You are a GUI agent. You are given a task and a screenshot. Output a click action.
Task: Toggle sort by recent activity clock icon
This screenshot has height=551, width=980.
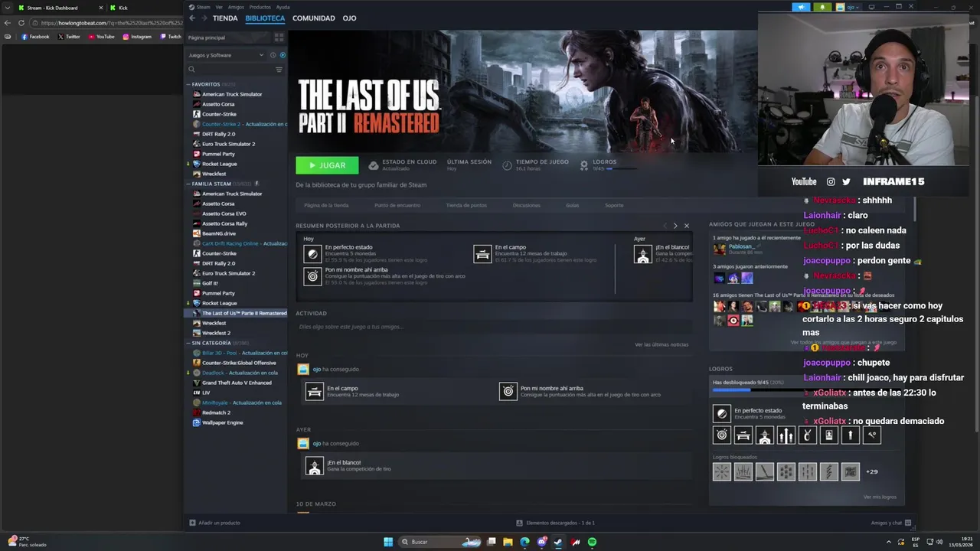[x=273, y=55]
